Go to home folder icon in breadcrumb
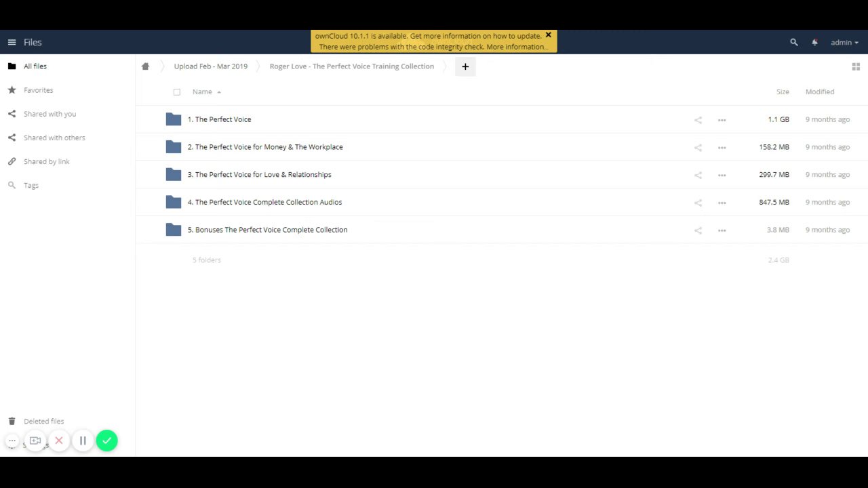The height and width of the screenshot is (488, 868). [x=145, y=66]
